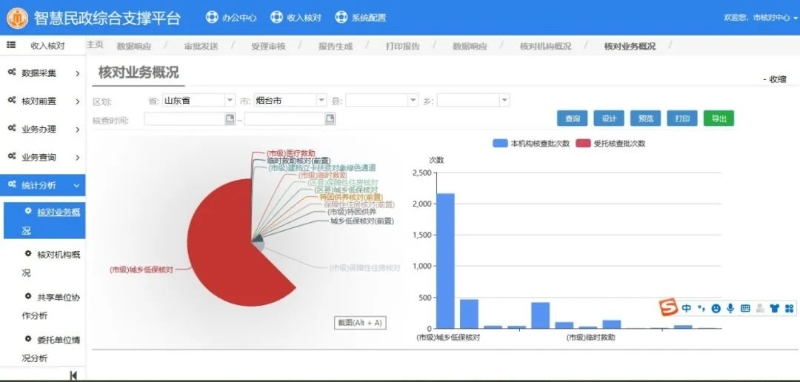Image resolution: width=800 pixels, height=382 pixels.
Task: Click the 查询 button
Action: [x=572, y=118]
